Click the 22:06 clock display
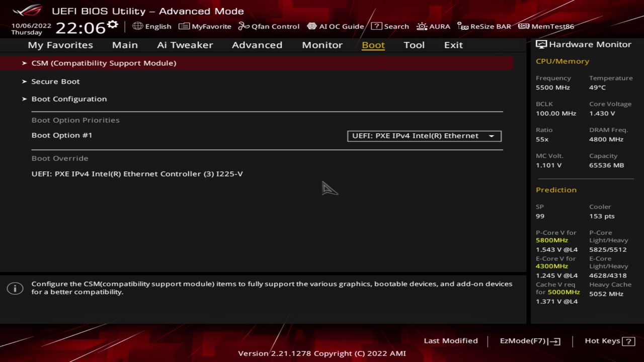644x362 pixels. click(80, 28)
